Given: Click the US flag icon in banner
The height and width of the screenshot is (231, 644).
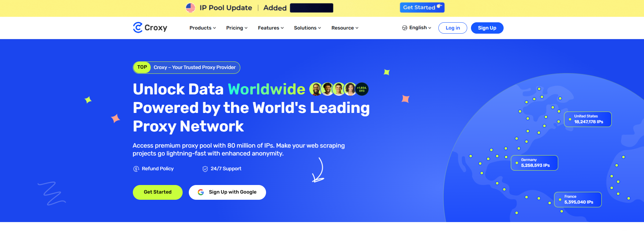Looking at the screenshot, I should point(191,8).
